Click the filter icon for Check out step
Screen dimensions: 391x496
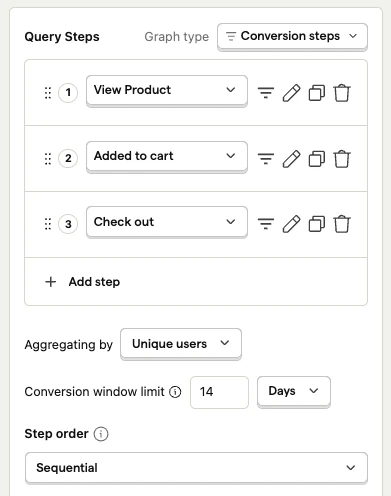(266, 224)
